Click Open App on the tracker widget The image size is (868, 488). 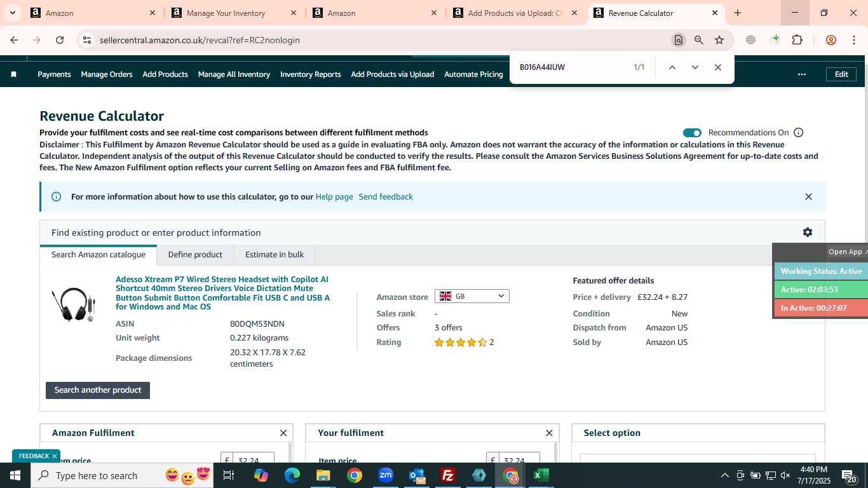(848, 252)
